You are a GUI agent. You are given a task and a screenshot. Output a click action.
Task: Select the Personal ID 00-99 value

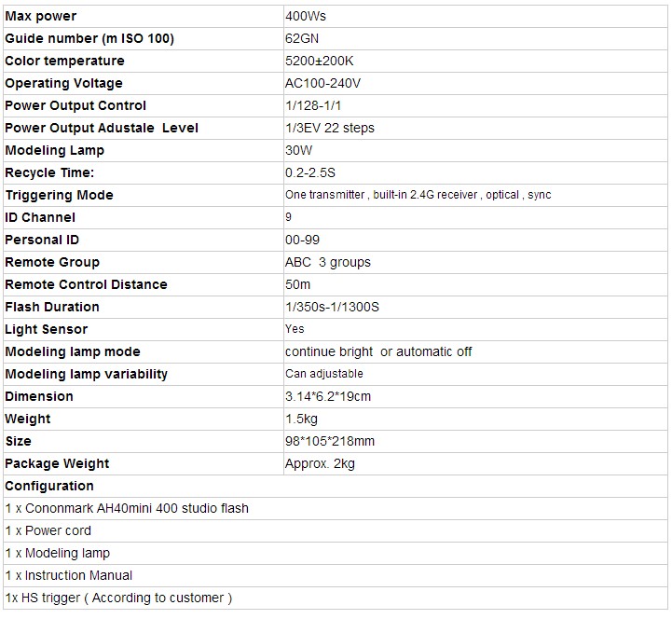point(302,240)
